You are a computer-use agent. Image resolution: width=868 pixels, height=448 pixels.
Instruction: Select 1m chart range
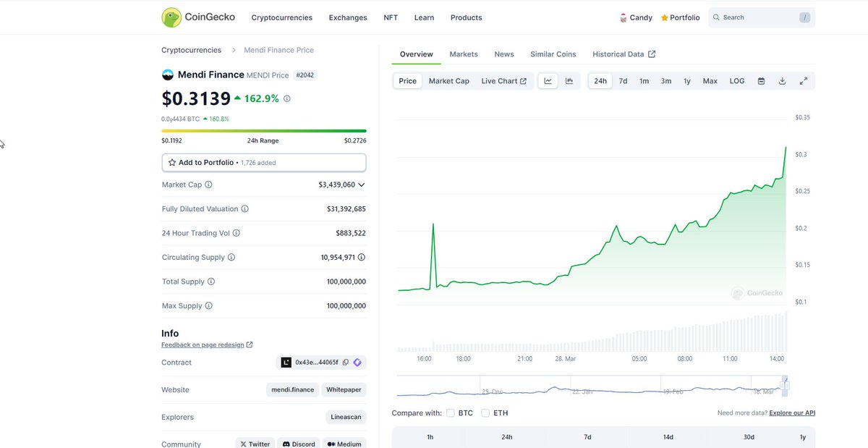(644, 81)
